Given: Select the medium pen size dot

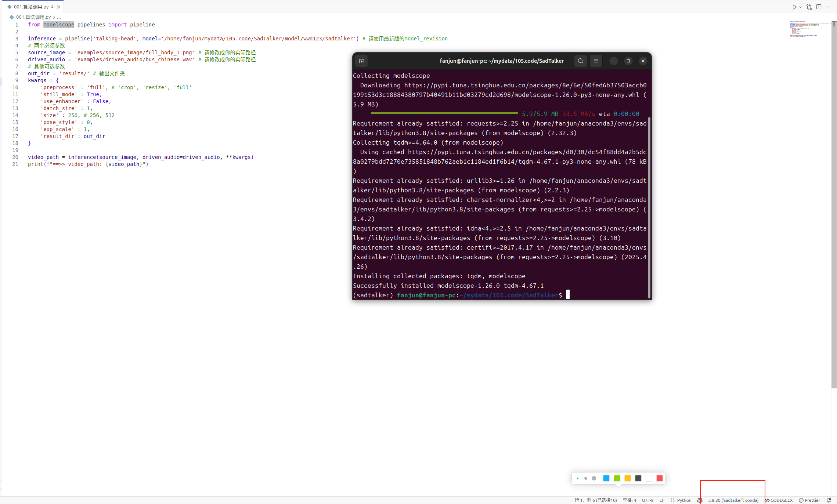Looking at the screenshot, I should coord(586,478).
